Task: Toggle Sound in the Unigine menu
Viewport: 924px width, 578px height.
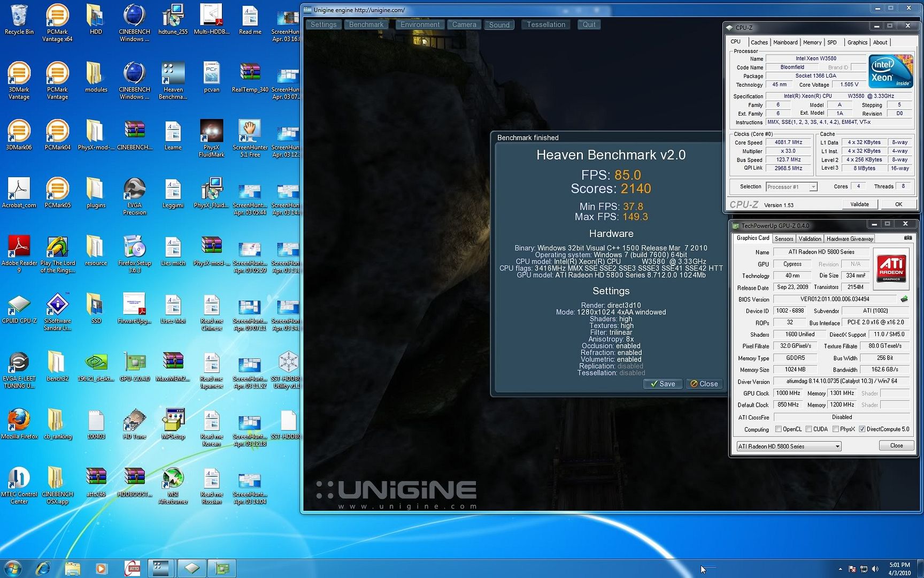Action: click(x=499, y=25)
